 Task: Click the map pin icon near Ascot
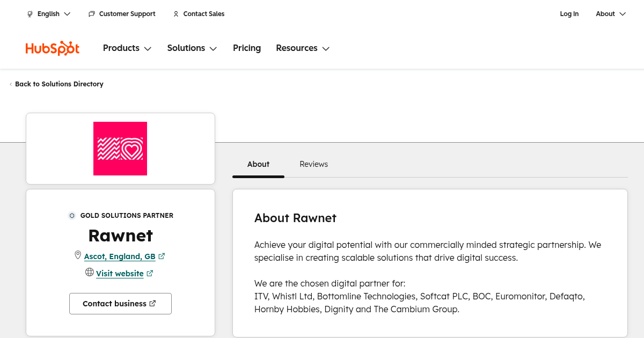coord(78,255)
